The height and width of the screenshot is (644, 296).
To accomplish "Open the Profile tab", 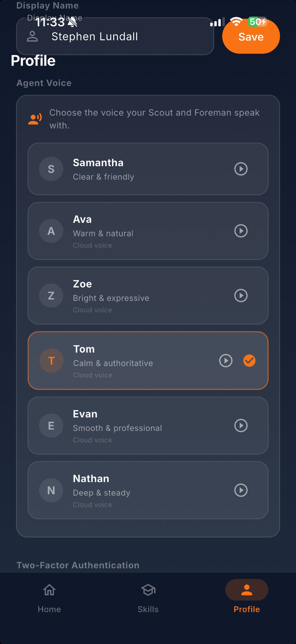I will [246, 597].
